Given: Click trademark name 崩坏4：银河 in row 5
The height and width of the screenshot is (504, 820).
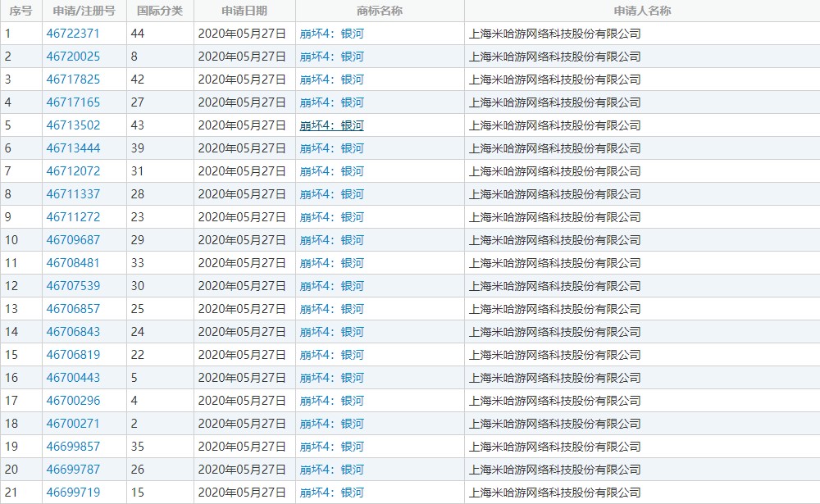Looking at the screenshot, I should click(331, 125).
